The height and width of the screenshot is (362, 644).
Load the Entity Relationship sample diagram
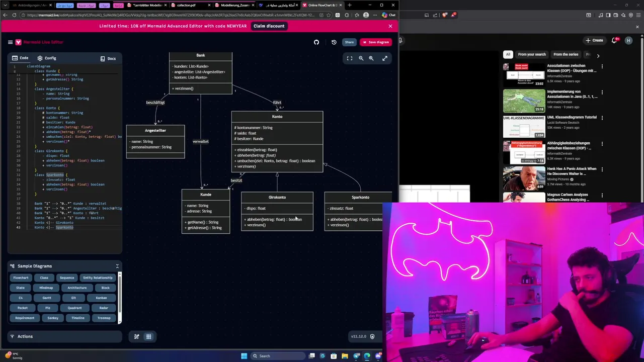(x=98, y=278)
